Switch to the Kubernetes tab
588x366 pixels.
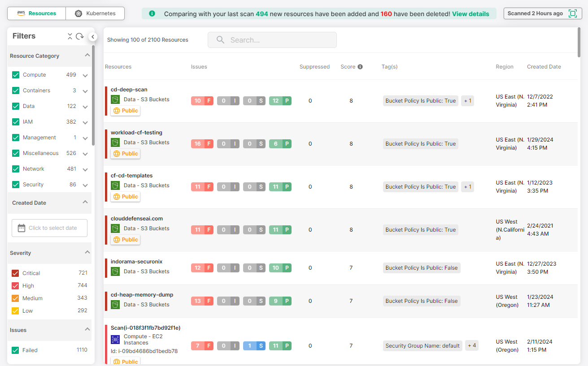[x=95, y=13]
